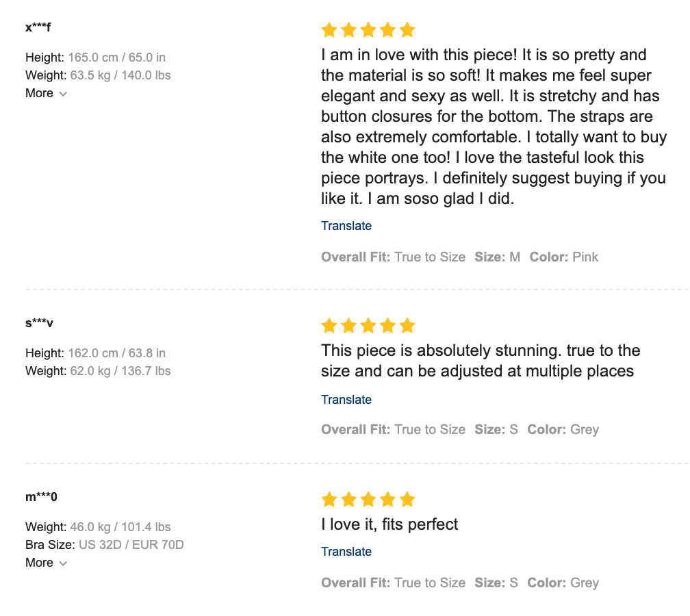Click reviewer name x***f

(x=38, y=27)
